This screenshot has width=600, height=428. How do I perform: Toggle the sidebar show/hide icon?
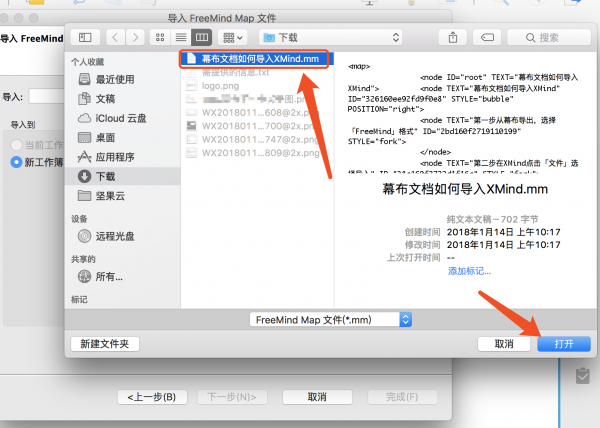coord(85,37)
